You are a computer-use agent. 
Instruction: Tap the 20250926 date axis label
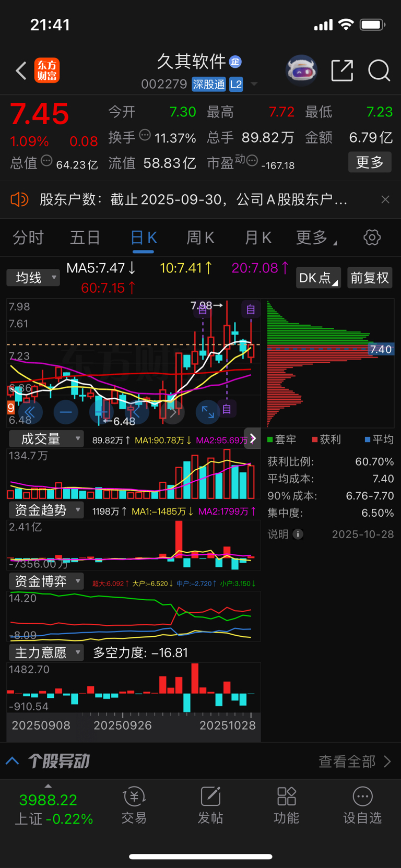123,726
